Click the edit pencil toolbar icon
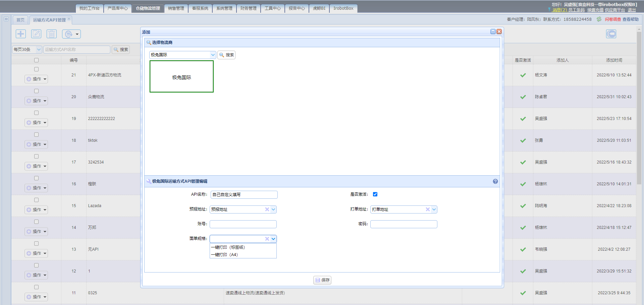 click(36, 34)
